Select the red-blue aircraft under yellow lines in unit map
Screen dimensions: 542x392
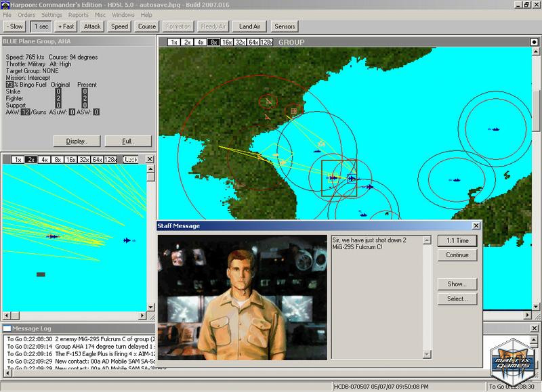[x=53, y=236]
